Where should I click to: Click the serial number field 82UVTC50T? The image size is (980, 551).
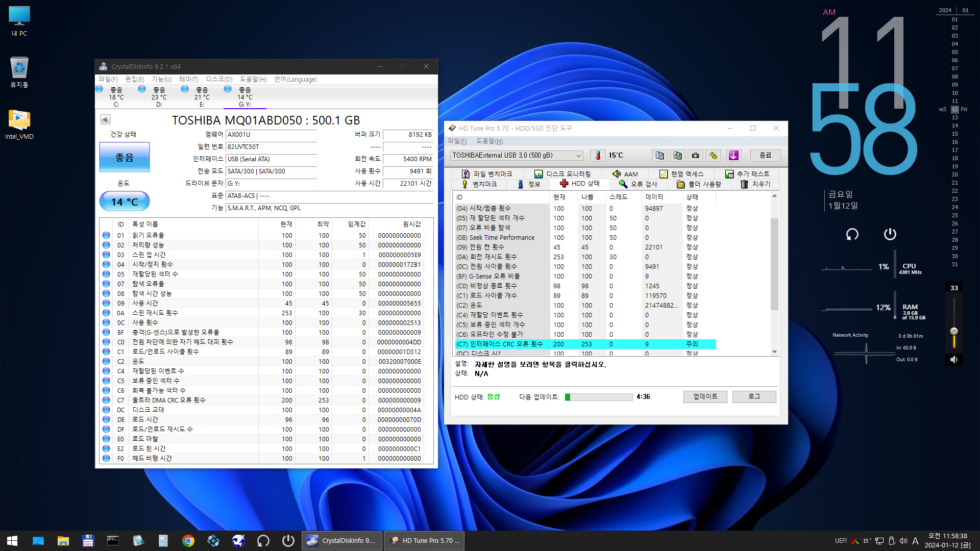[272, 147]
